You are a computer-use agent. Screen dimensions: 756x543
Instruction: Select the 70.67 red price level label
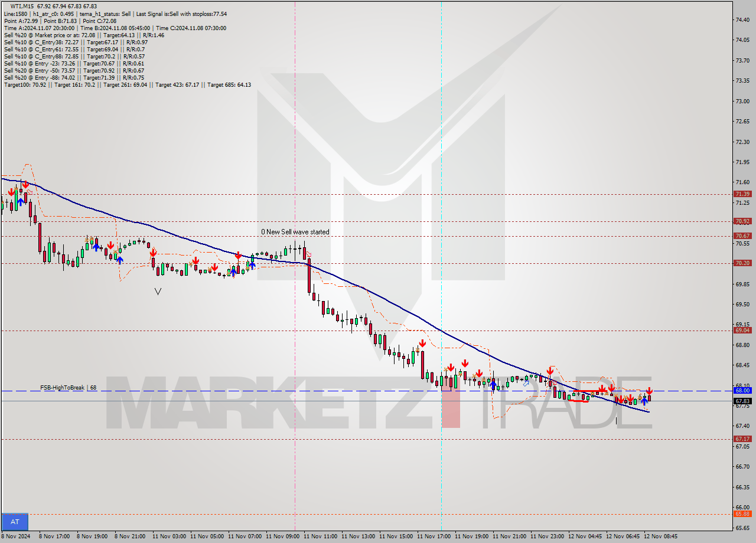coord(742,236)
